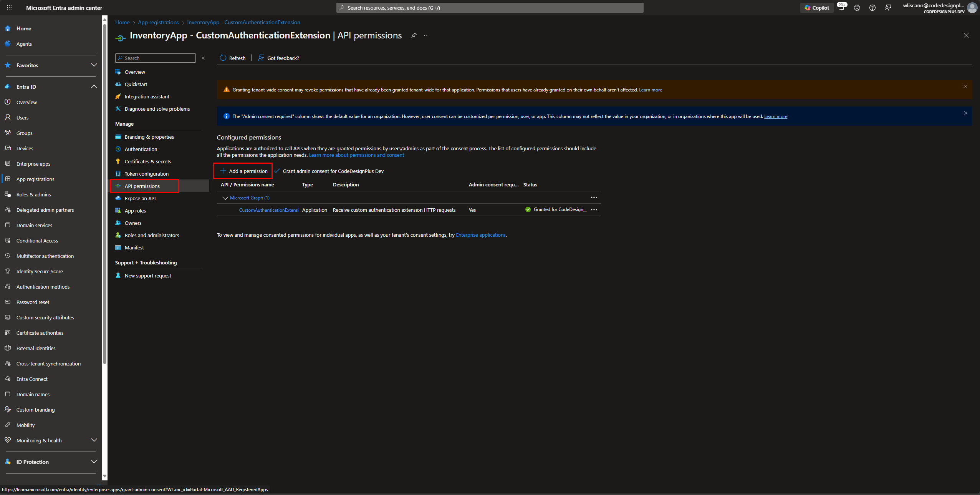Open ellipsis menu for Microsoft Graph row
This screenshot has width=980, height=495.
pyautogui.click(x=594, y=198)
